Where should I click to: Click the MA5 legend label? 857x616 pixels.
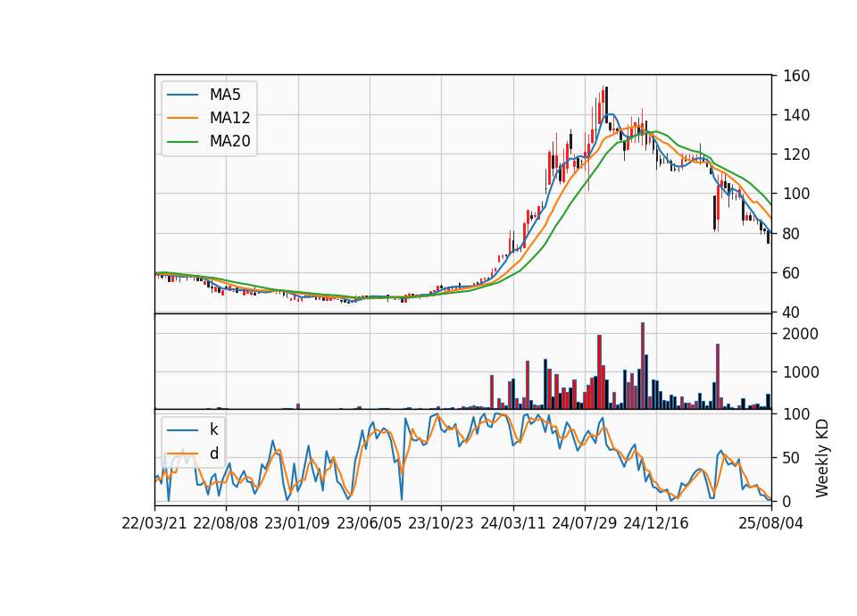tap(225, 95)
